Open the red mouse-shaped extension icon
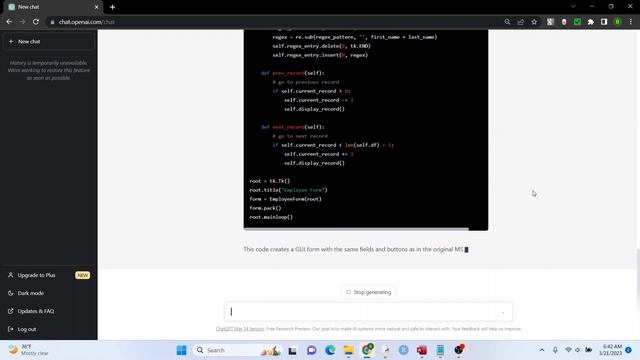Image resolution: width=640 pixels, height=360 pixels. (564, 22)
